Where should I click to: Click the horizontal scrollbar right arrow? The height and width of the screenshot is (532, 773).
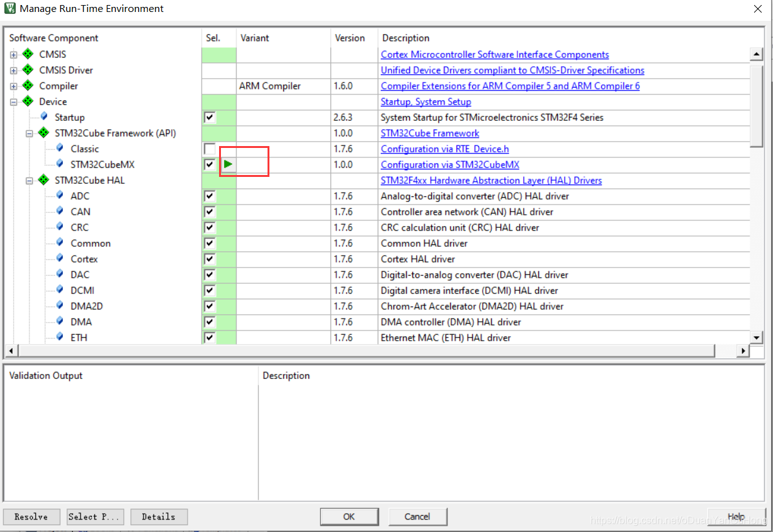(743, 351)
